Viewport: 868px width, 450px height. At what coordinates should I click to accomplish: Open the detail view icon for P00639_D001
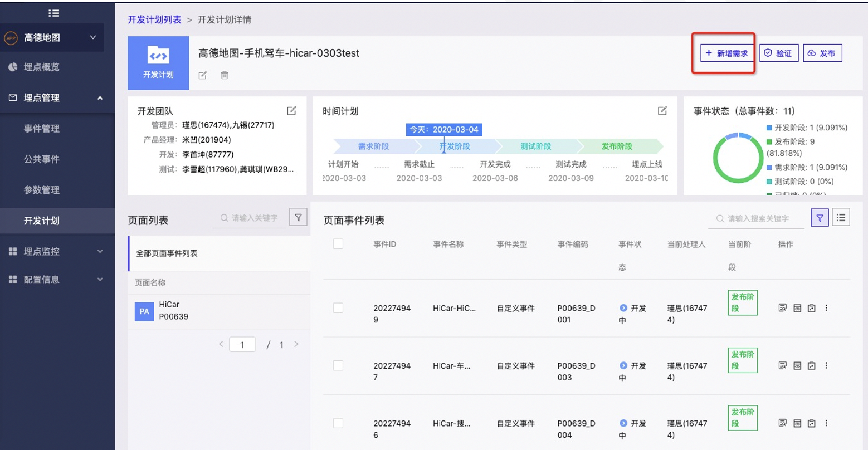pyautogui.click(x=782, y=308)
